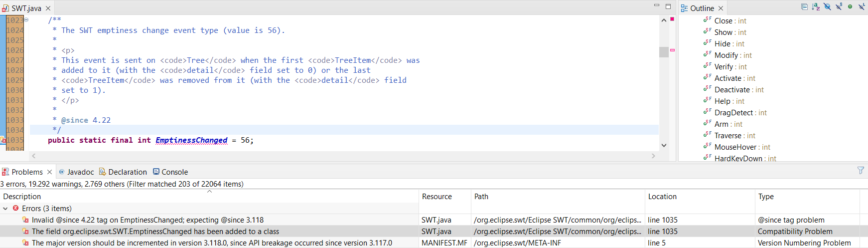
Task: Click the @since tag problem error icon
Action: 25,220
